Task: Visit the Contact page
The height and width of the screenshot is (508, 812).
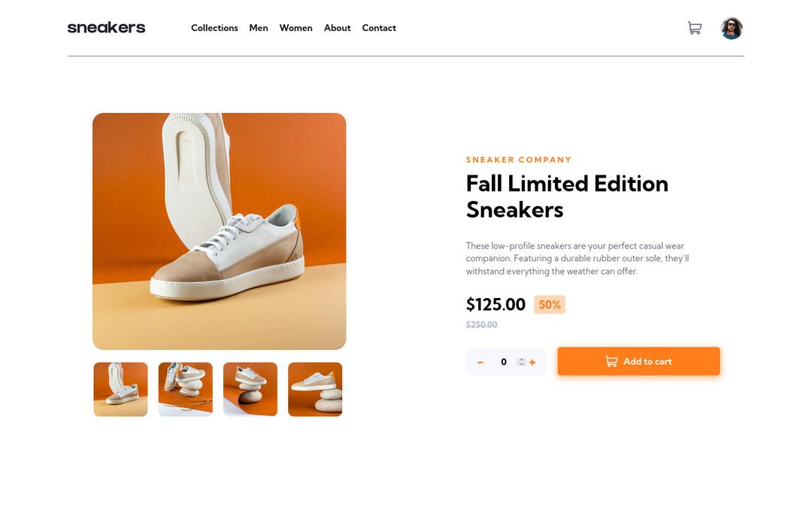Action: 379,28
